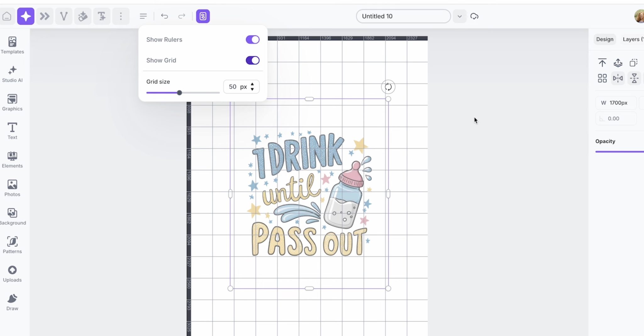
Task: Select the Design tab
Action: 605,39
